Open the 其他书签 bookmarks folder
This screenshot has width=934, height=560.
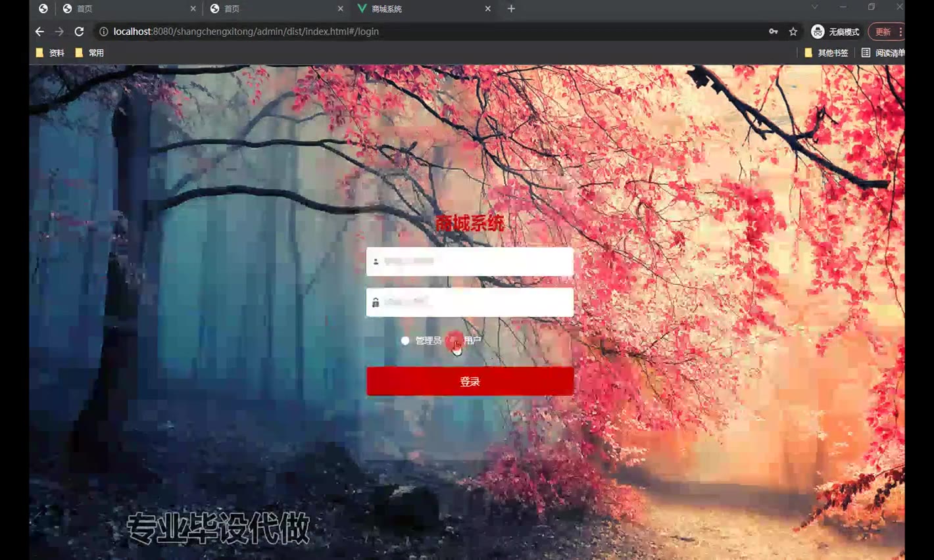[826, 53]
